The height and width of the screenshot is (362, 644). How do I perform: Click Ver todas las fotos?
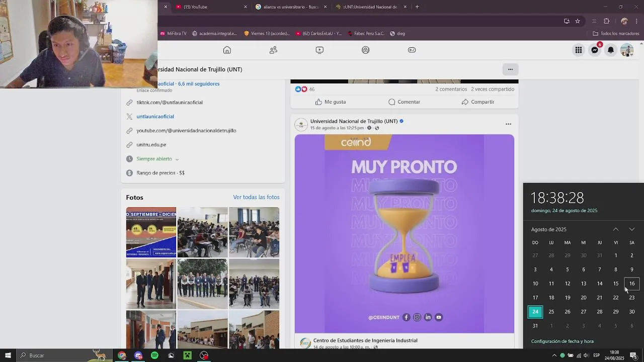point(256,197)
